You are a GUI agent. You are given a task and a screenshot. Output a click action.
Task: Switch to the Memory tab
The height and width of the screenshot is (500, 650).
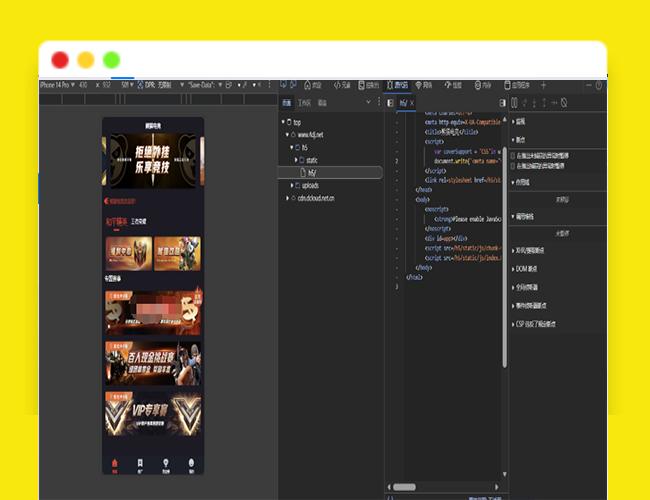(483, 85)
